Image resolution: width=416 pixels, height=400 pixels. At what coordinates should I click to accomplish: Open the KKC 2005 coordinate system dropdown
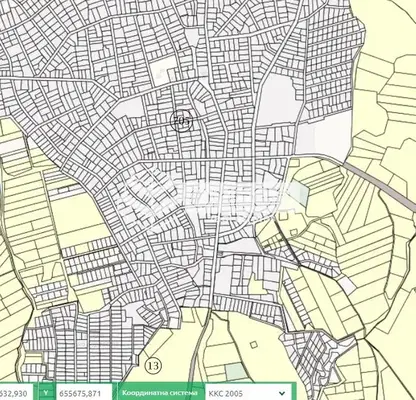click(247, 394)
